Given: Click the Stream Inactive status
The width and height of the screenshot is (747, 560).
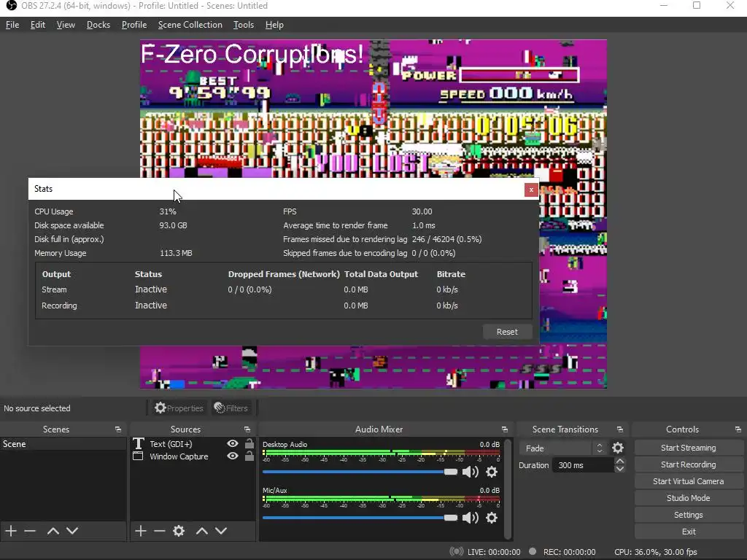Looking at the screenshot, I should point(150,289).
